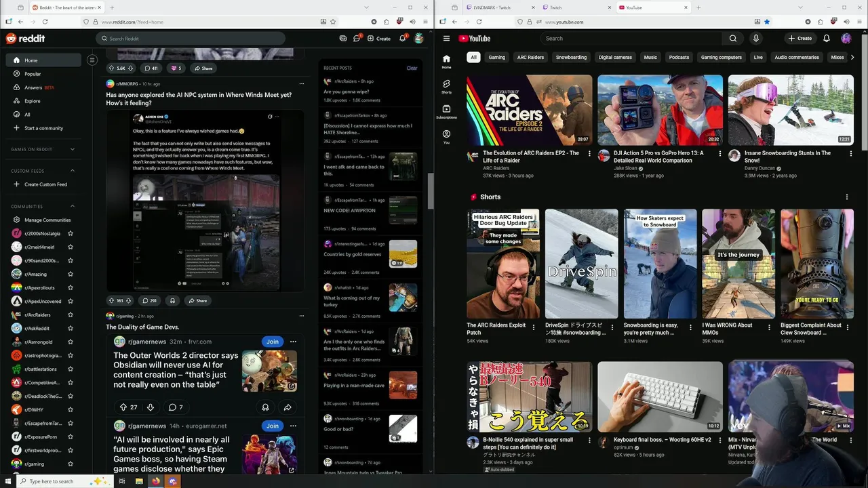Select the Digital cameras filter chip

click(x=615, y=57)
